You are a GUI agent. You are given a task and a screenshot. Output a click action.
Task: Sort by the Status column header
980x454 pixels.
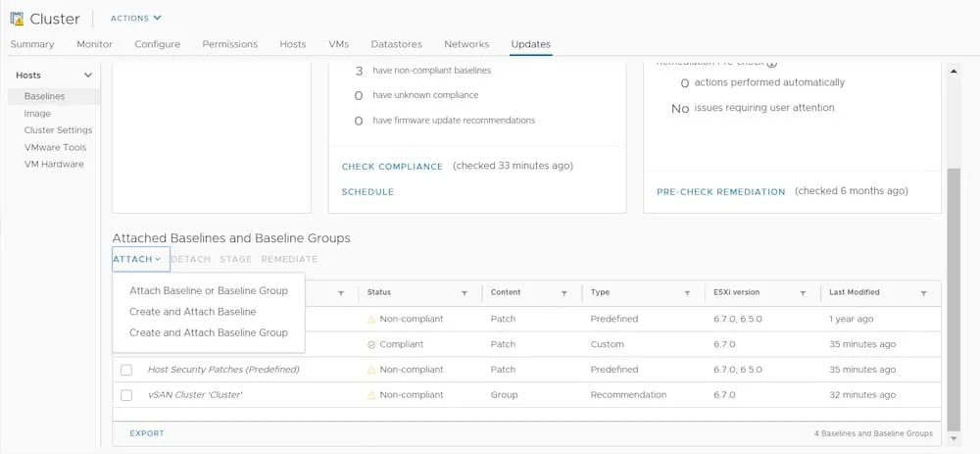pyautogui.click(x=378, y=292)
